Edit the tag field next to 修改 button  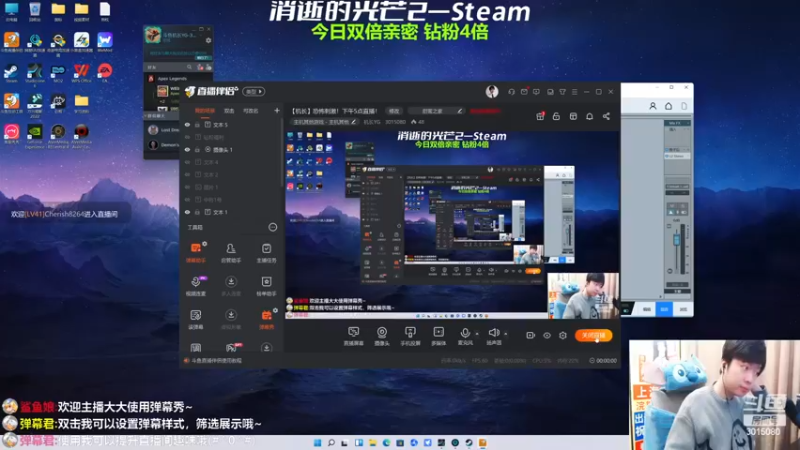[438, 111]
